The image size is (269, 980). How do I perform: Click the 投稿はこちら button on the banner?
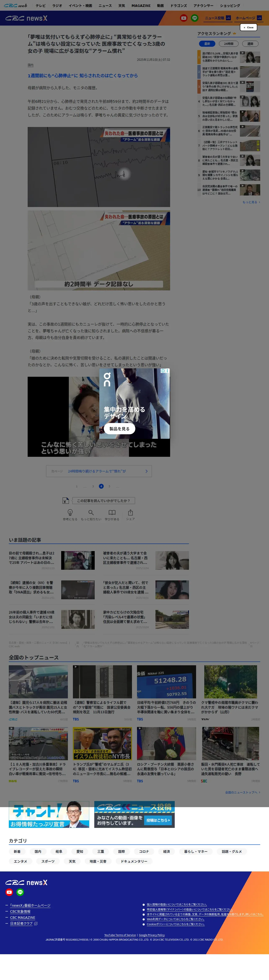(158, 820)
